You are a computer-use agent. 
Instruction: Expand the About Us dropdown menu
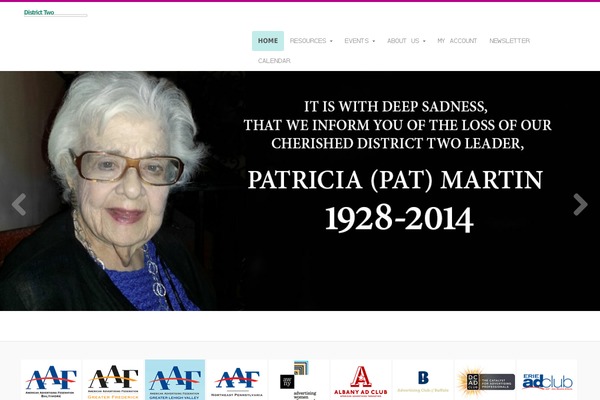click(x=406, y=41)
